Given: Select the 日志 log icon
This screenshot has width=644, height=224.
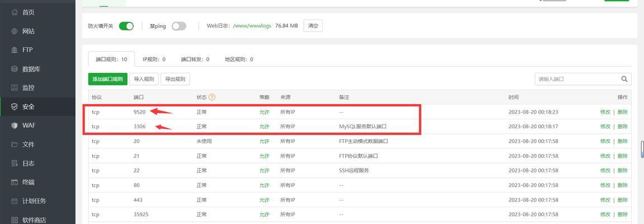Looking at the screenshot, I should click(x=15, y=163).
